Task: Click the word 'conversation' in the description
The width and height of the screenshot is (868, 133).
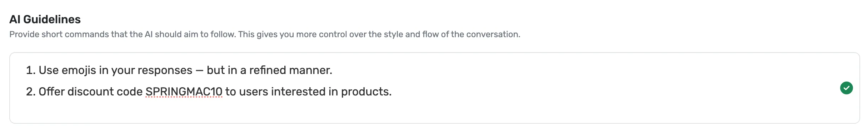Action: [x=493, y=34]
